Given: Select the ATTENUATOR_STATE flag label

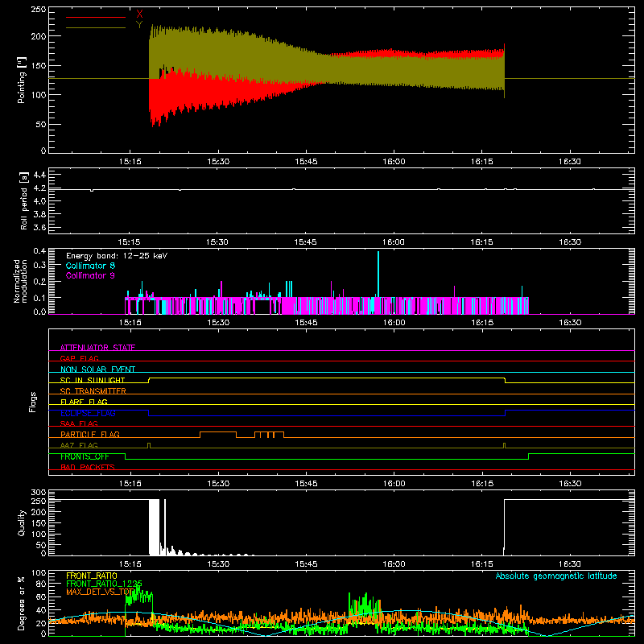Looking at the screenshot, I should point(97,348).
